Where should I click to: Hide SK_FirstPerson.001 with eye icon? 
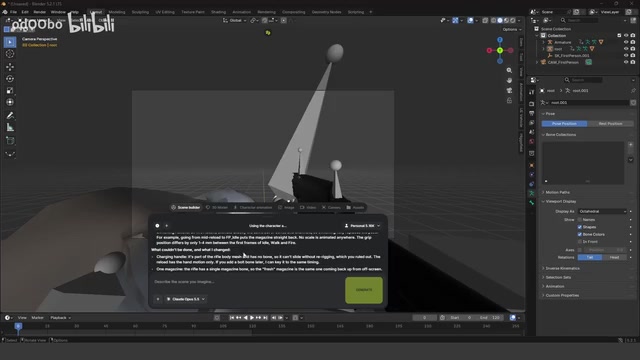pos(626,56)
